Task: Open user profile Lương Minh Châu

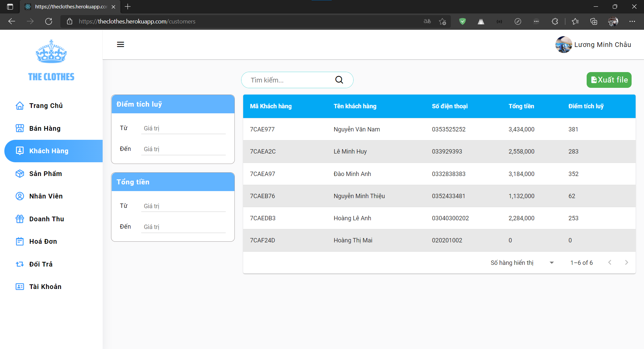Action: (x=593, y=44)
